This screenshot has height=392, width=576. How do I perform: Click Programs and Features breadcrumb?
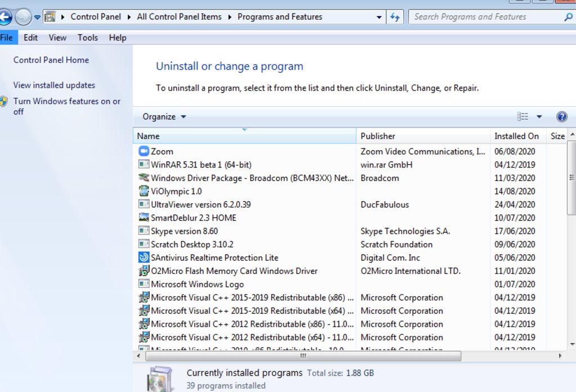point(280,17)
